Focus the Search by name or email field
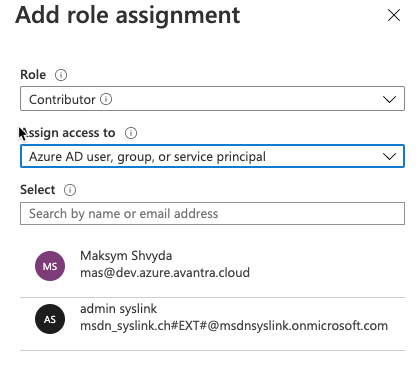Screen dimensions: 419x365 click(212, 213)
